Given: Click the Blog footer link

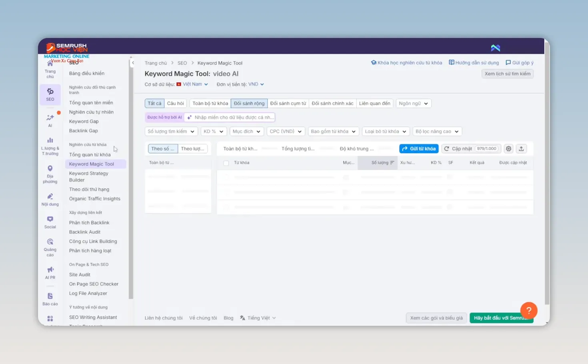Looking at the screenshot, I should 228,318.
